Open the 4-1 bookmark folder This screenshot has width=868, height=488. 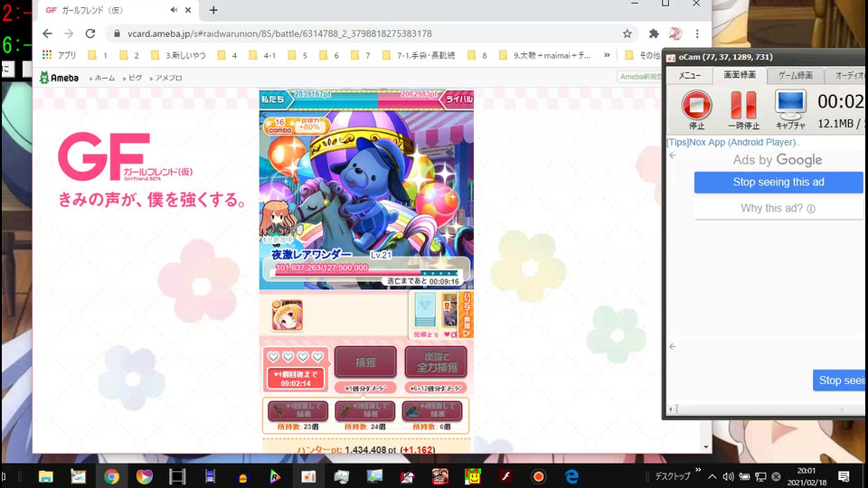[262, 55]
